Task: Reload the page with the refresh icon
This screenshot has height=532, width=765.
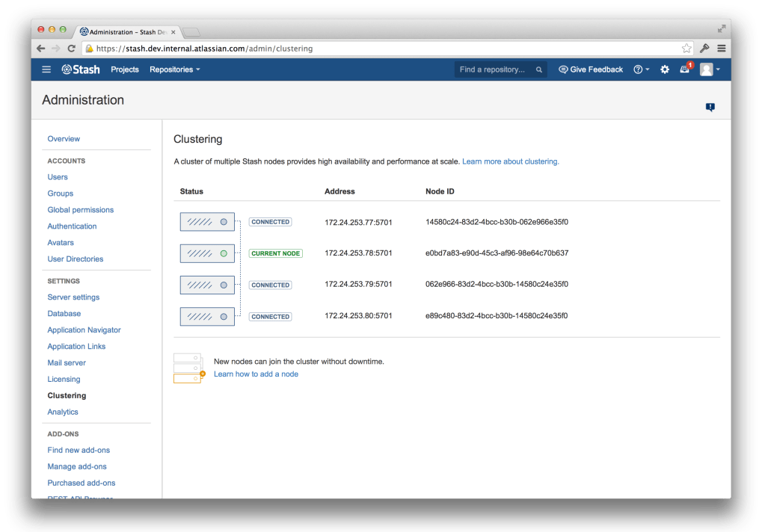Action: point(72,49)
